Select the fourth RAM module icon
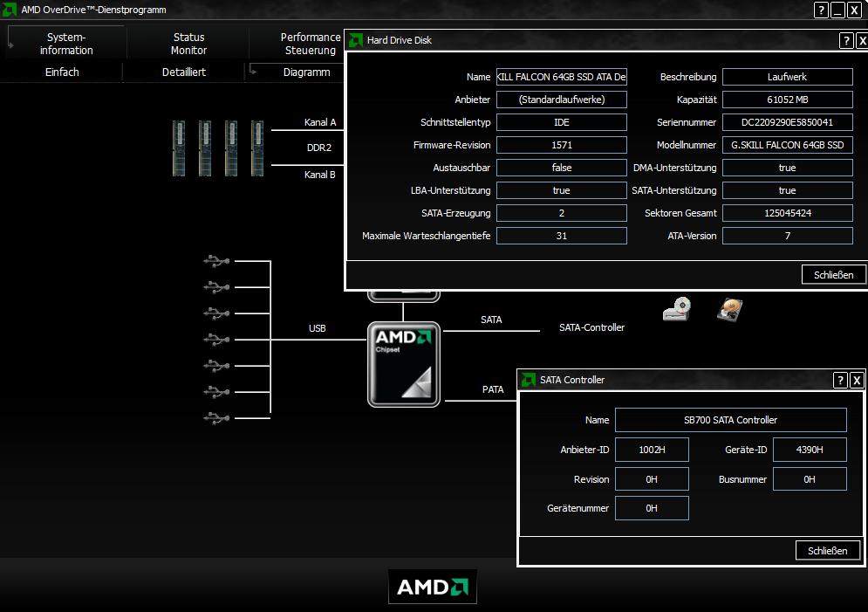 click(256, 148)
